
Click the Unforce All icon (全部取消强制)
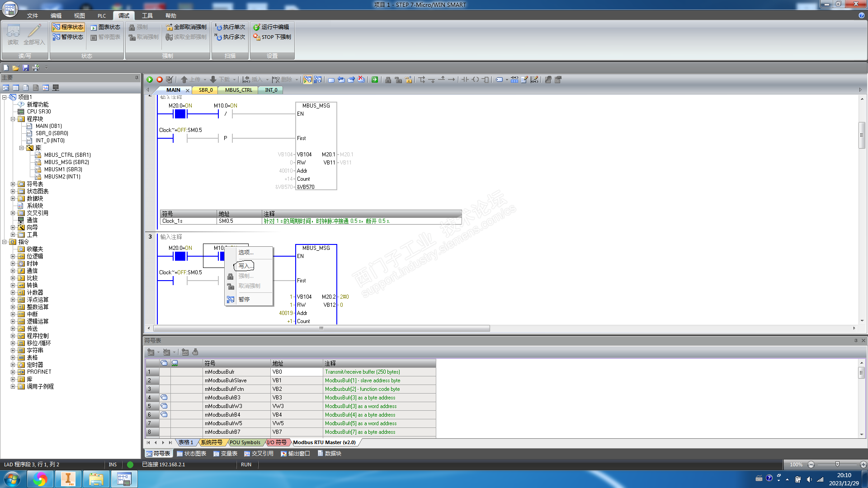click(169, 27)
